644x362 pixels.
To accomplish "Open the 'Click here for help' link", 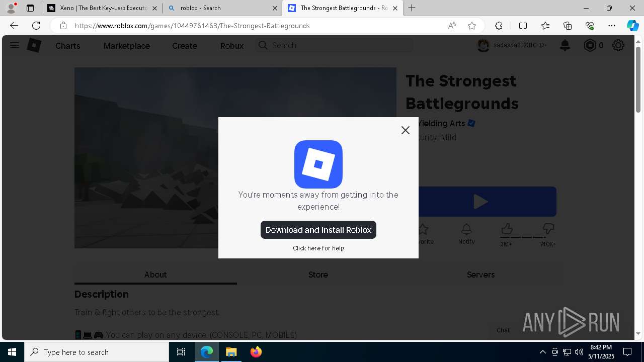I will (318, 248).
